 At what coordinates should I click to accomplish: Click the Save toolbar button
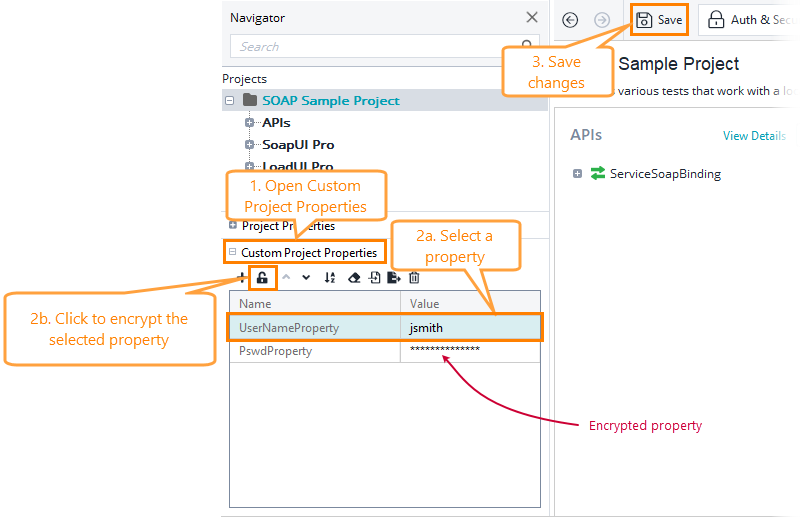pyautogui.click(x=659, y=20)
